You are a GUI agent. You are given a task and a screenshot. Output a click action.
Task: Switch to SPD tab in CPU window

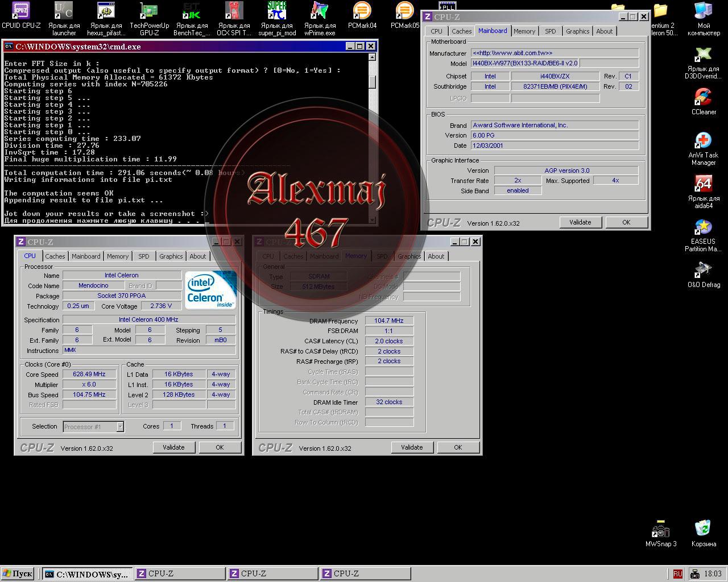point(144,256)
